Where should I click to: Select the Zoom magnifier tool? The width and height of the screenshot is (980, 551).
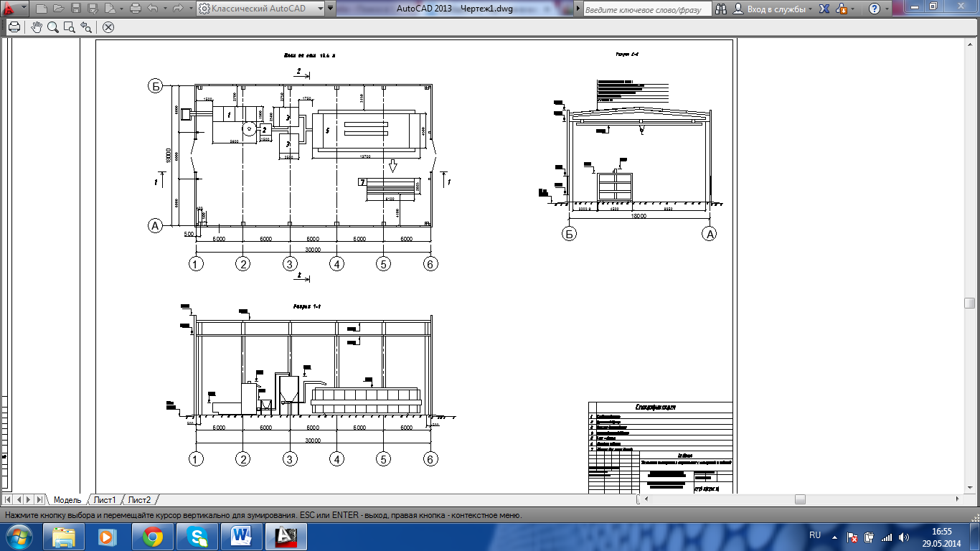click(53, 27)
